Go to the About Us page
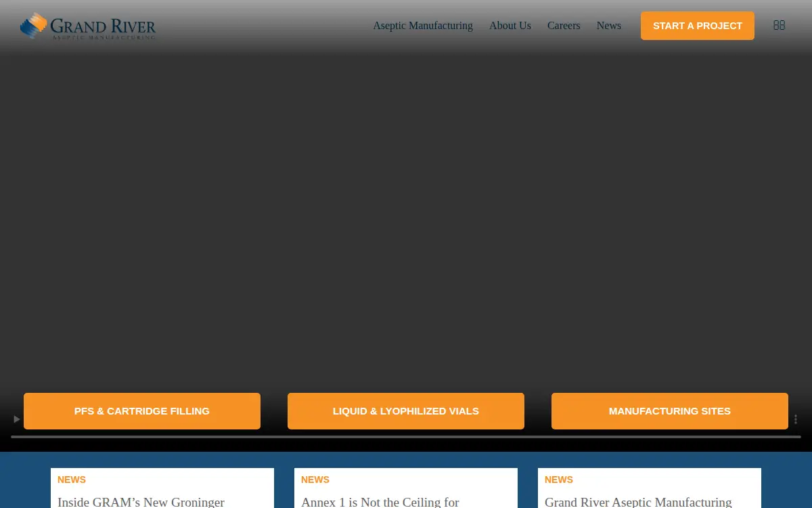812x508 pixels. point(510,26)
